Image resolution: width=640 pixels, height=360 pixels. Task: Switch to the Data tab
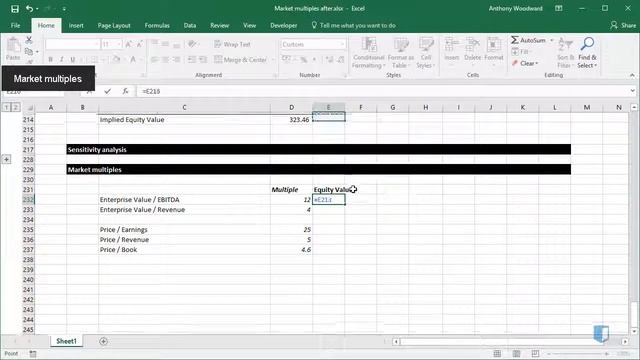point(190,25)
